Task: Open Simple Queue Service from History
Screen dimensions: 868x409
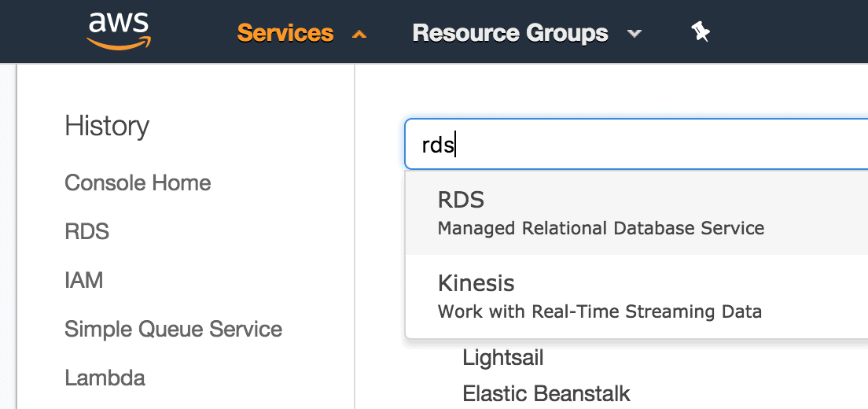Action: pos(173,329)
